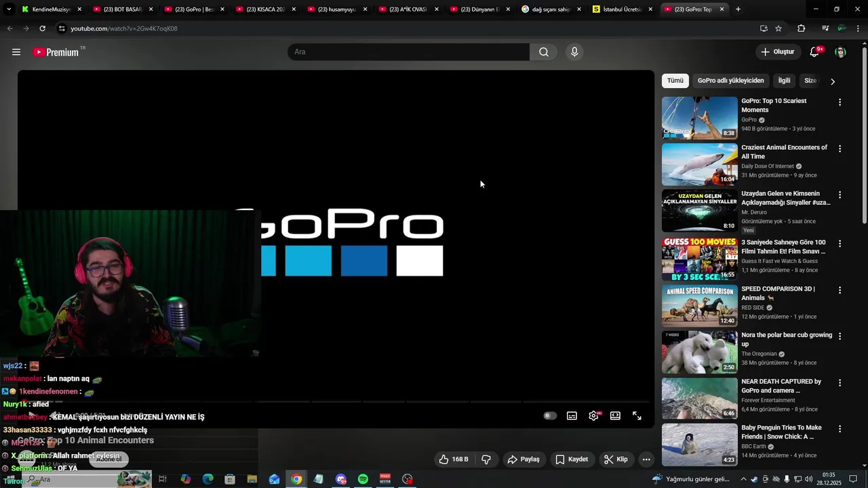Screen dimensions: 868x488
Task: Dislike the video
Action: (x=486, y=460)
